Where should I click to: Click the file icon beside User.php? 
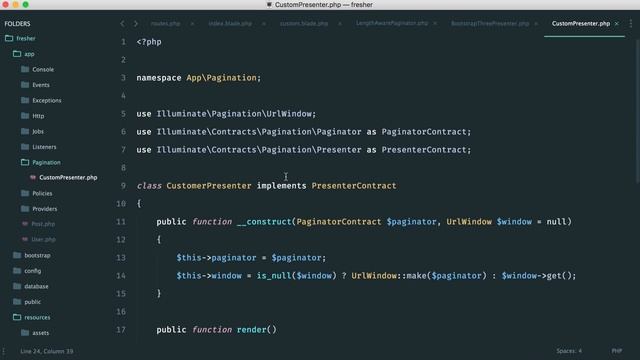25,239
